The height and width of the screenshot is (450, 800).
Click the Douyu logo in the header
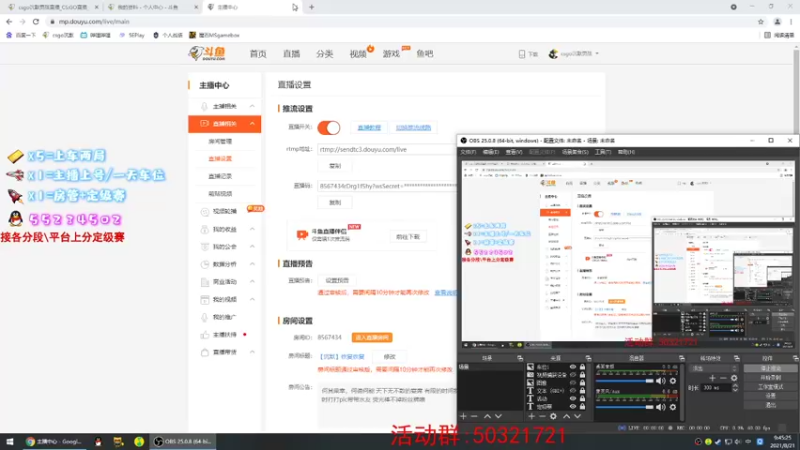pos(207,53)
